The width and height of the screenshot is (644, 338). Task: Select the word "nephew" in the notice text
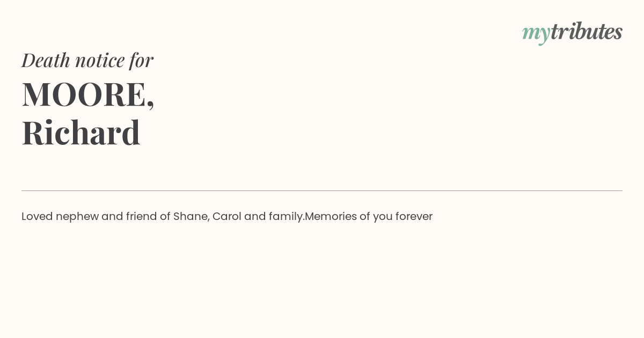point(77,217)
